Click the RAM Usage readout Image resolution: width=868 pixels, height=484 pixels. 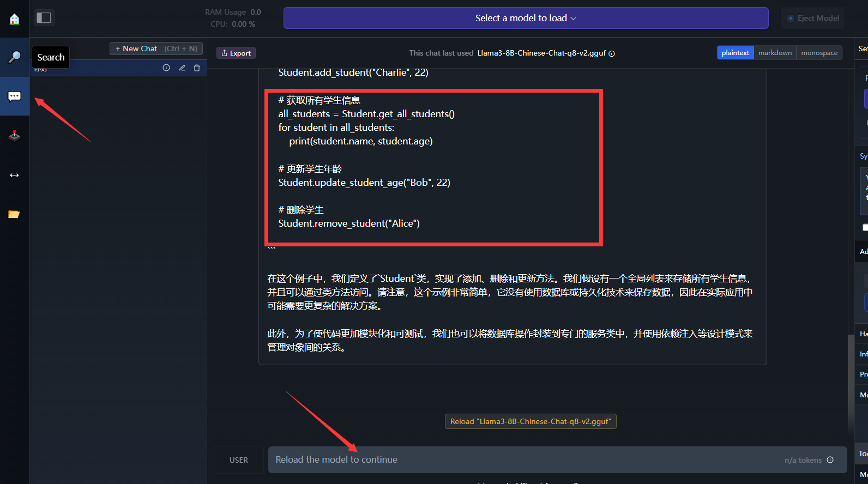[x=233, y=12]
